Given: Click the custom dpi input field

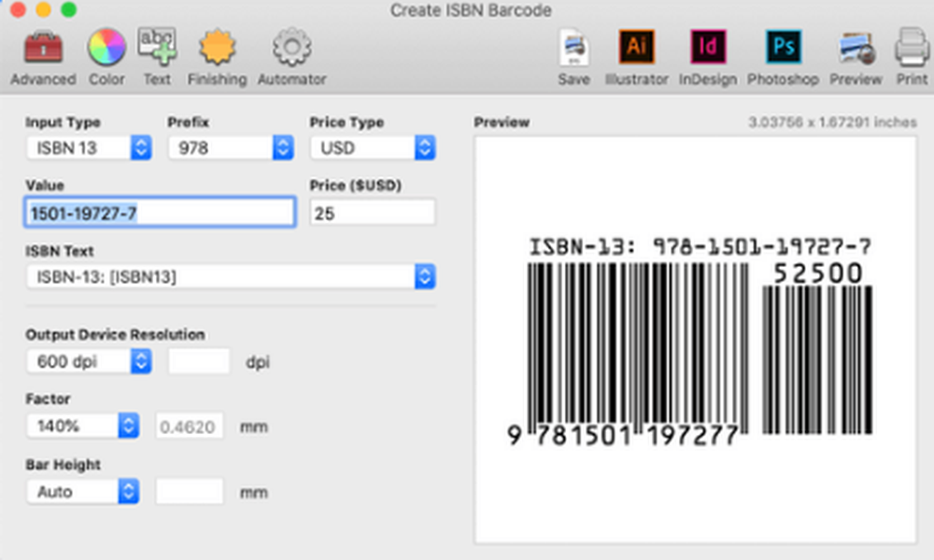Looking at the screenshot, I should pyautogui.click(x=199, y=361).
